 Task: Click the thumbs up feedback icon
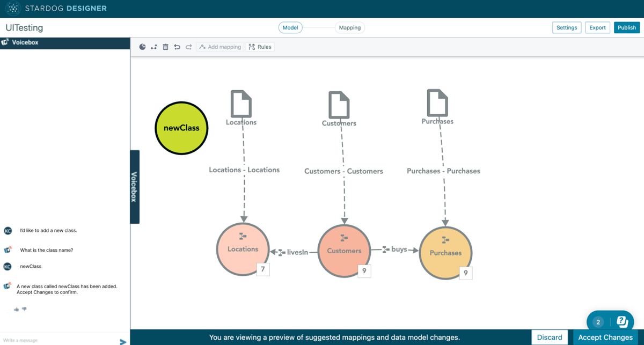16,309
